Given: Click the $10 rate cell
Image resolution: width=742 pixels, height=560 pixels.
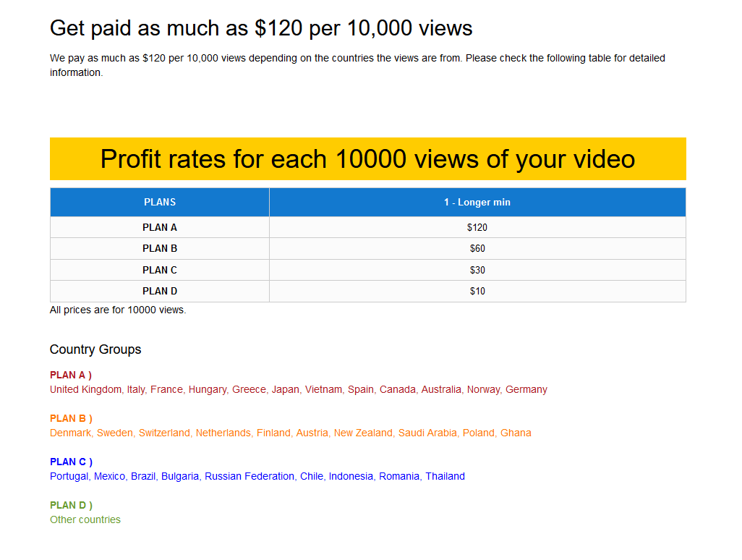Looking at the screenshot, I should tap(477, 291).
